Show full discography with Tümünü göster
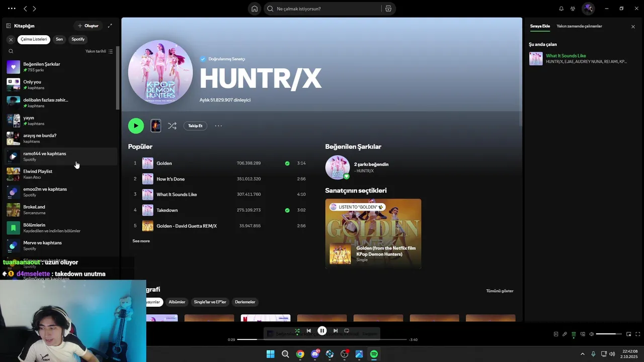Image resolution: width=644 pixels, height=362 pixels. 500,291
